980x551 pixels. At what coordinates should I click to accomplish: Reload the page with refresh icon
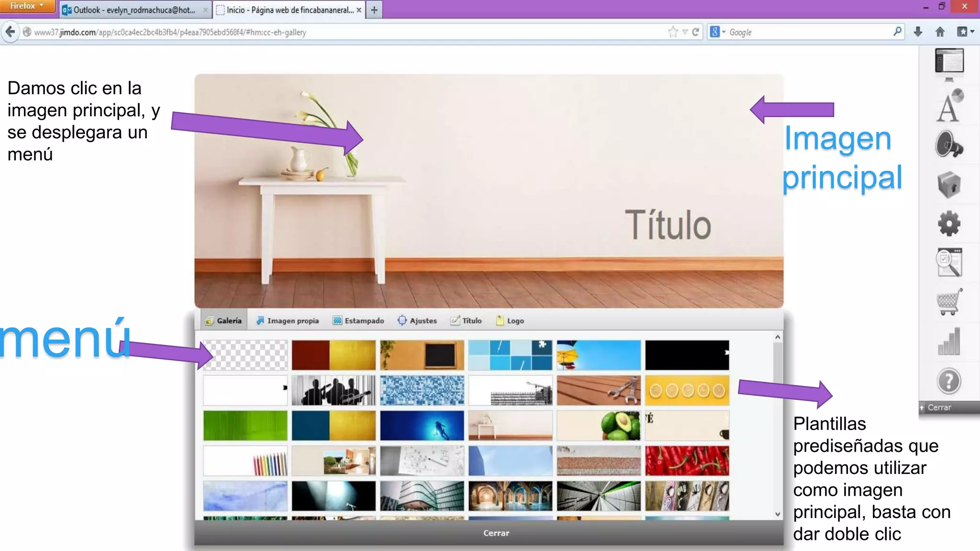point(695,32)
